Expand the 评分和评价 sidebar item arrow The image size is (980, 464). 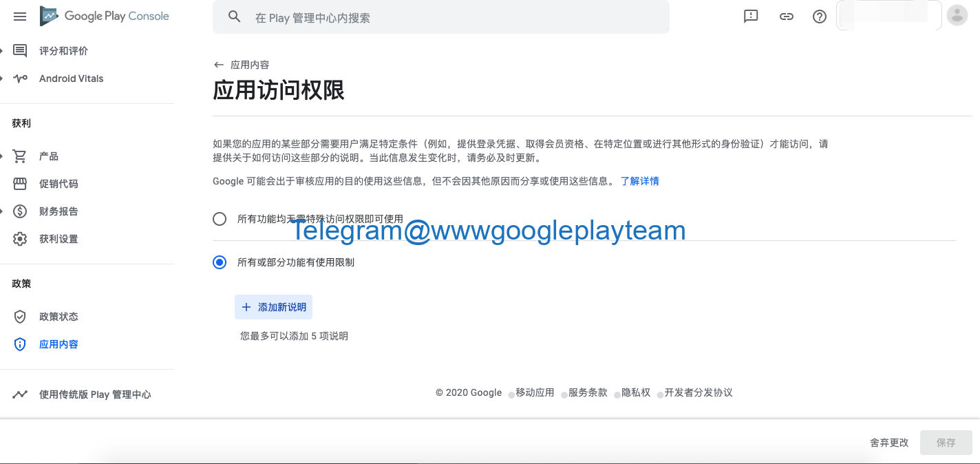point(2,51)
